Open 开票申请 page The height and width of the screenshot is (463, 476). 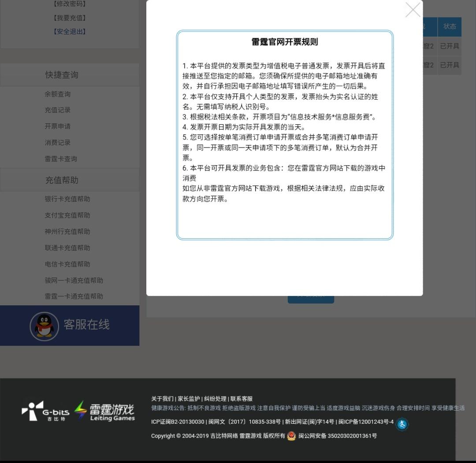tap(58, 126)
